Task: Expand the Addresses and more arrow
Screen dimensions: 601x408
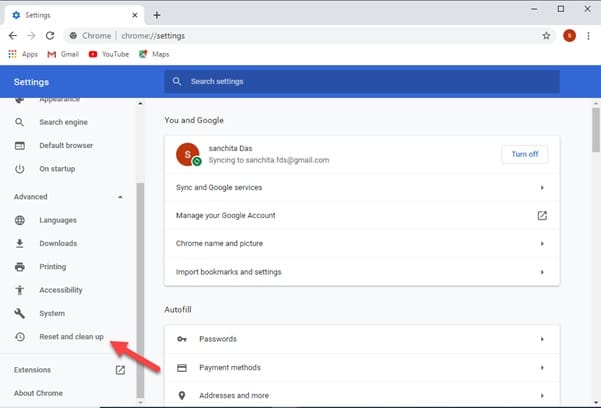Action: (x=542, y=395)
